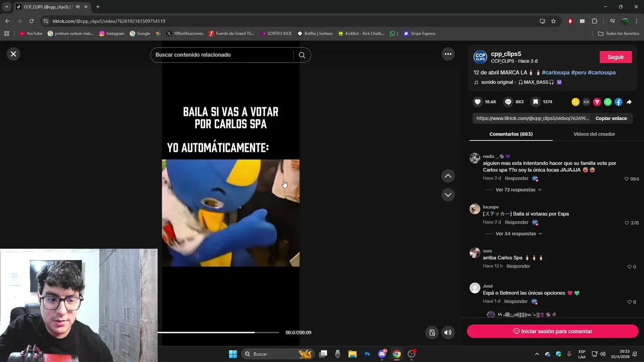Open more share options arrow
Screen dimensions: 644x362
click(629, 102)
